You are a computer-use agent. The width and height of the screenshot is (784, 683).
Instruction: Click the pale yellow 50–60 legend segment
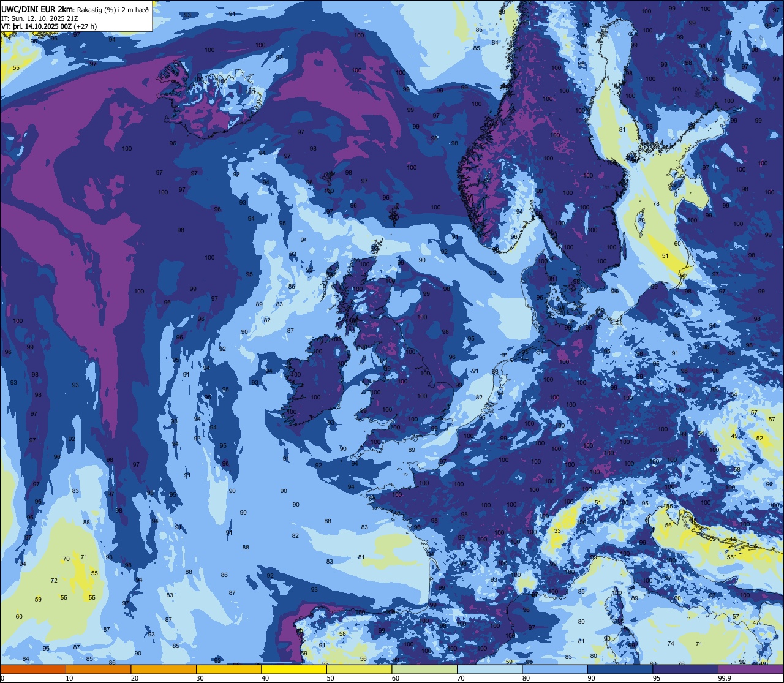coord(359,670)
